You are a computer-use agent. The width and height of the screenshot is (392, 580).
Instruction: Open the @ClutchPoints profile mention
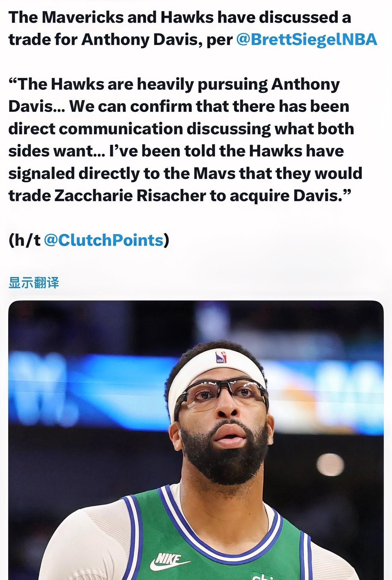pyautogui.click(x=104, y=240)
